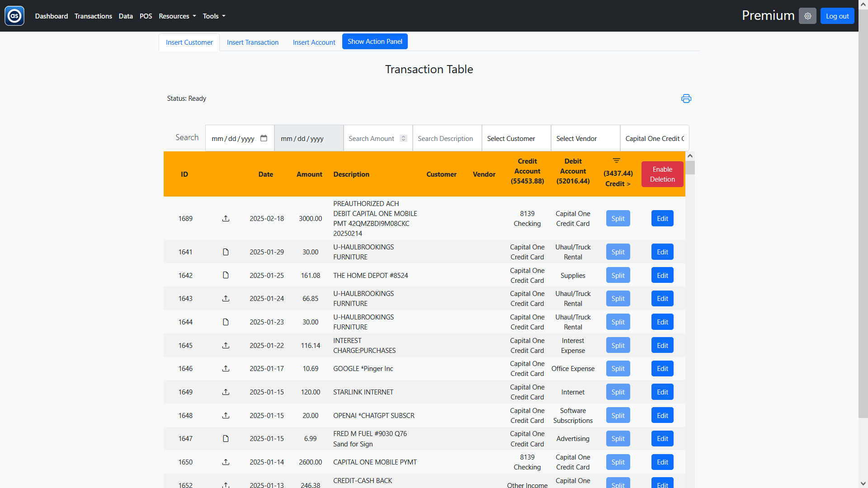Click the upload icon on transaction 1689
The width and height of the screenshot is (868, 488).
(x=226, y=218)
